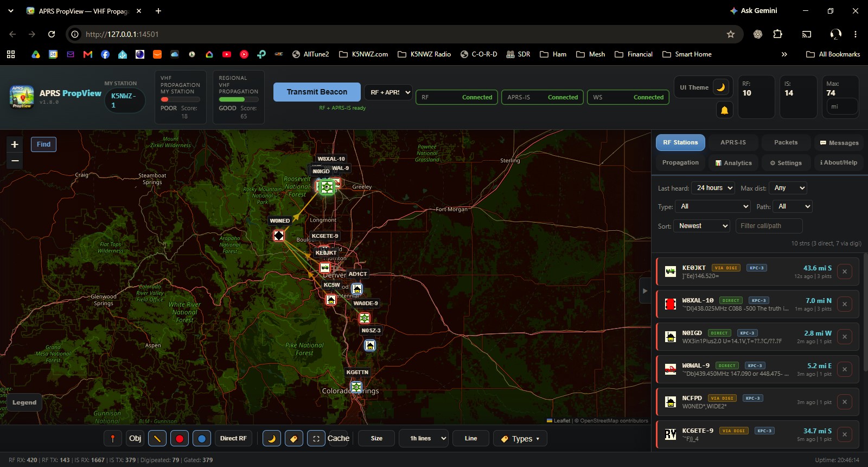The width and height of the screenshot is (868, 467).
Task: Toggle the Line option in the map toolbar
Action: [471, 438]
